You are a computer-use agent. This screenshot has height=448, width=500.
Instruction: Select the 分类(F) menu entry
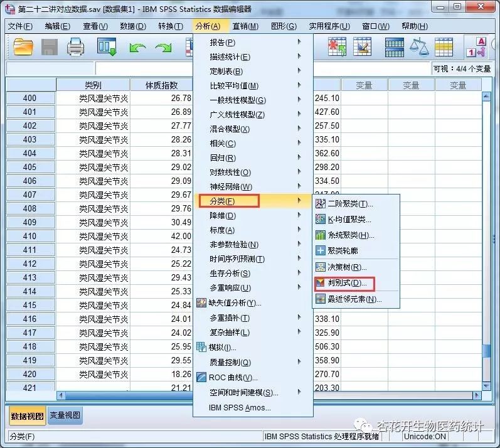coord(222,201)
